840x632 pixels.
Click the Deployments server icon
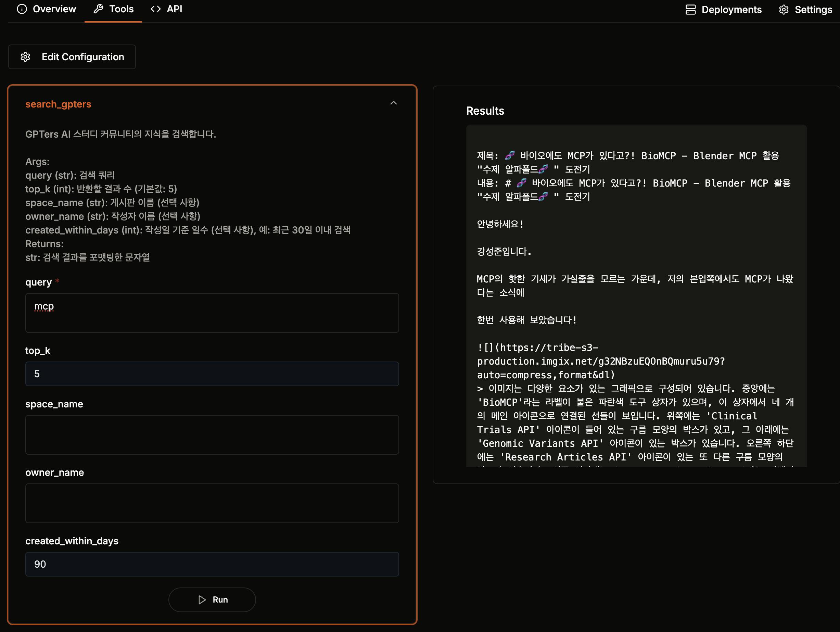click(690, 10)
